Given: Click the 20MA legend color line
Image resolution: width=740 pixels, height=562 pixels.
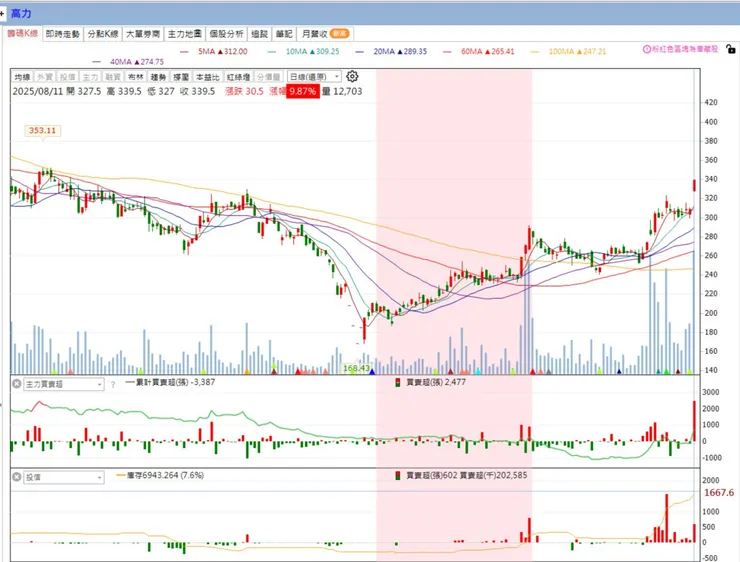Looking at the screenshot, I should [x=360, y=51].
